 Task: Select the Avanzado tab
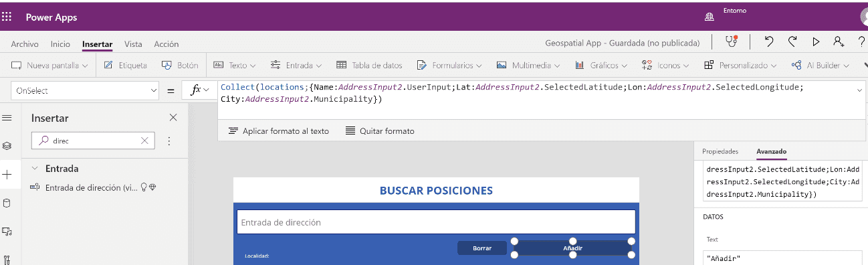(771, 151)
